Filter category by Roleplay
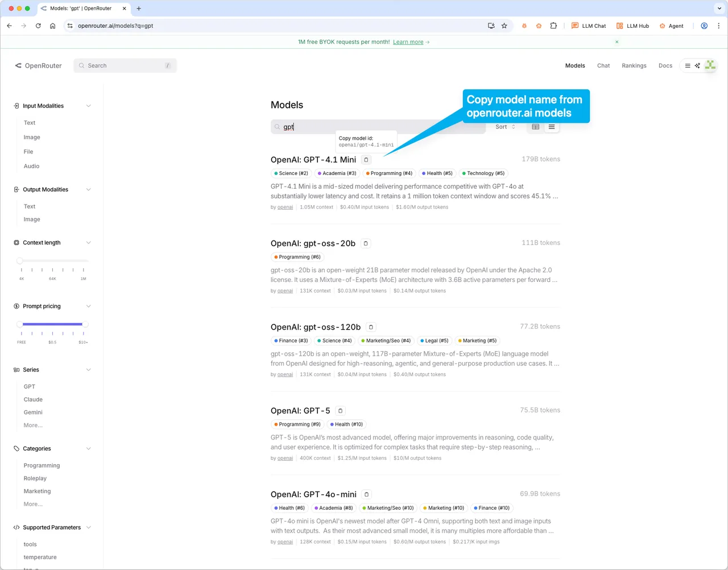Viewport: 728px width, 570px height. [x=35, y=479]
